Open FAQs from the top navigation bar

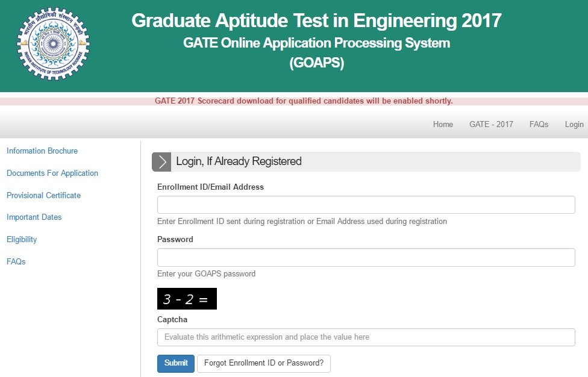539,125
